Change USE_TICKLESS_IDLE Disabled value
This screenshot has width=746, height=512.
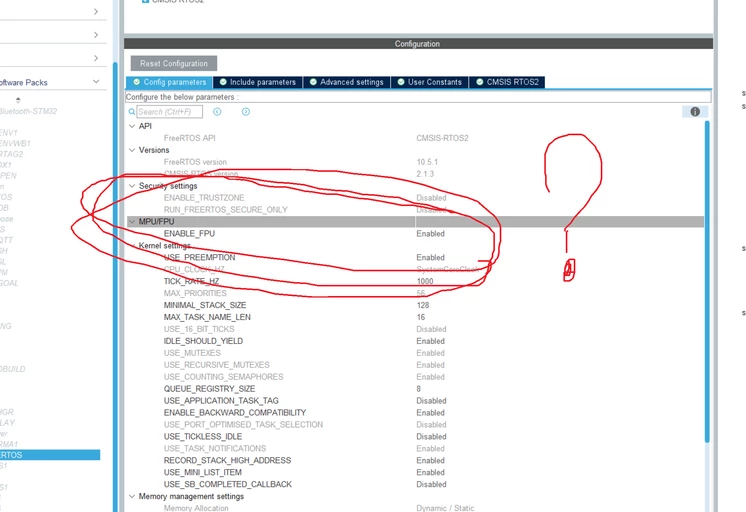tap(431, 436)
